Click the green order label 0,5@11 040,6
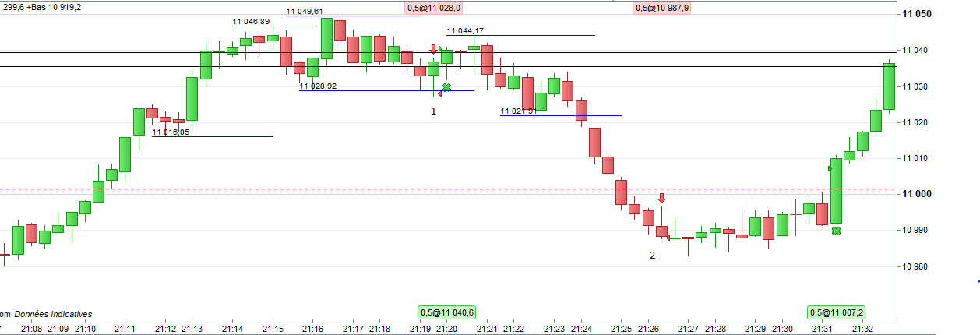Viewport: 980px width, 335px height. 446,312
